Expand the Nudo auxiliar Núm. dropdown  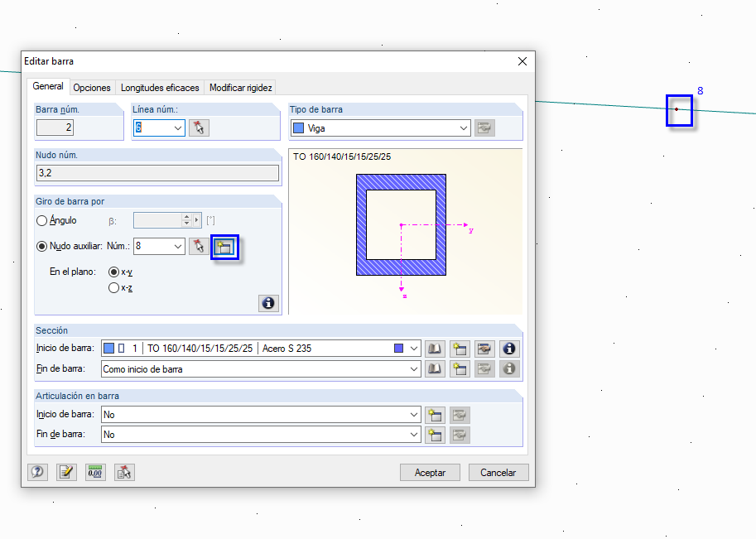coord(178,247)
